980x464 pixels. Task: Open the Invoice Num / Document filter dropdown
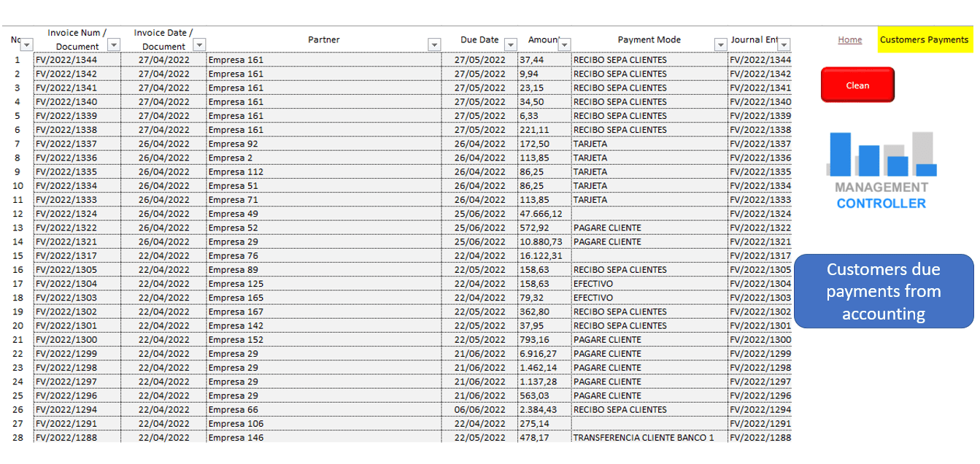(x=114, y=45)
